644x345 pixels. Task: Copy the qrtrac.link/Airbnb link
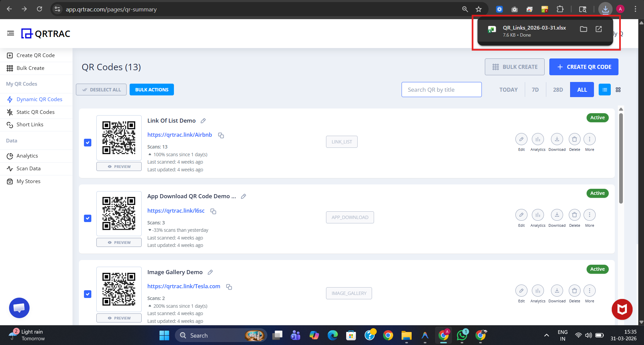point(221,135)
